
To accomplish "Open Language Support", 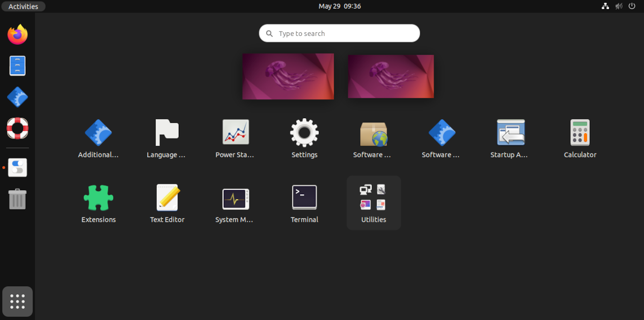I will [167, 132].
